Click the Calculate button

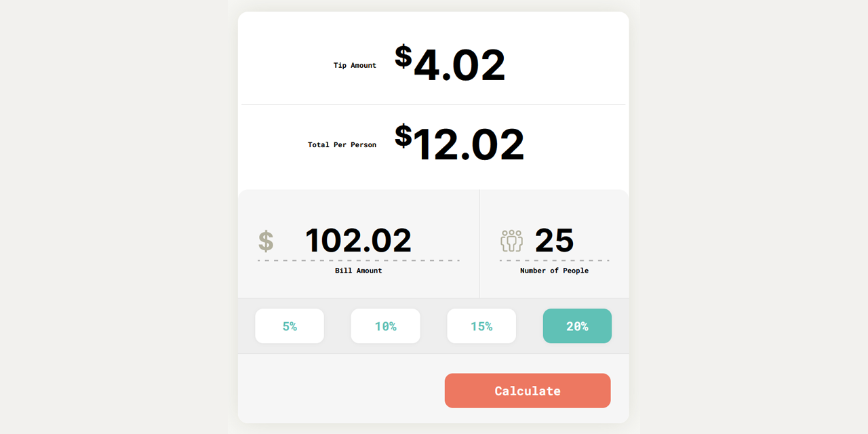point(528,391)
